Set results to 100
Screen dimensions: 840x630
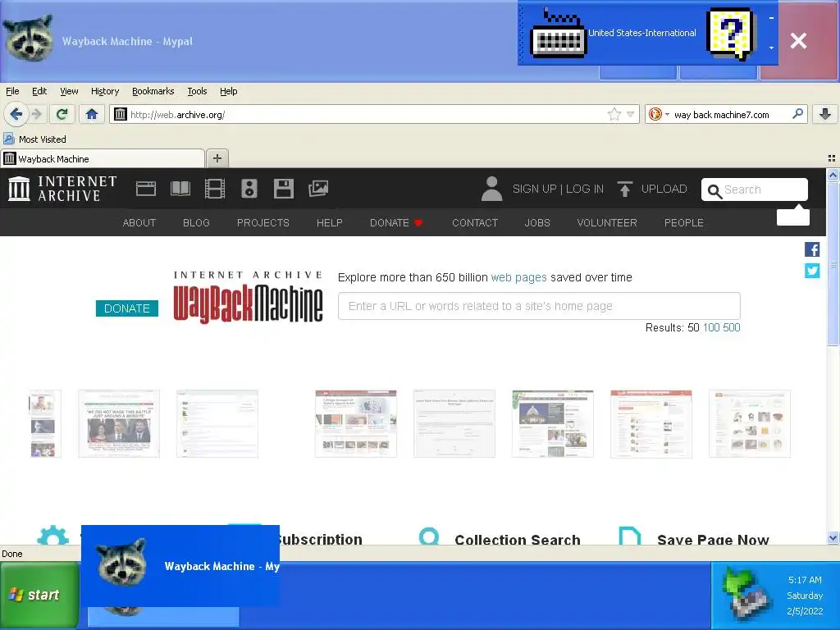(711, 327)
